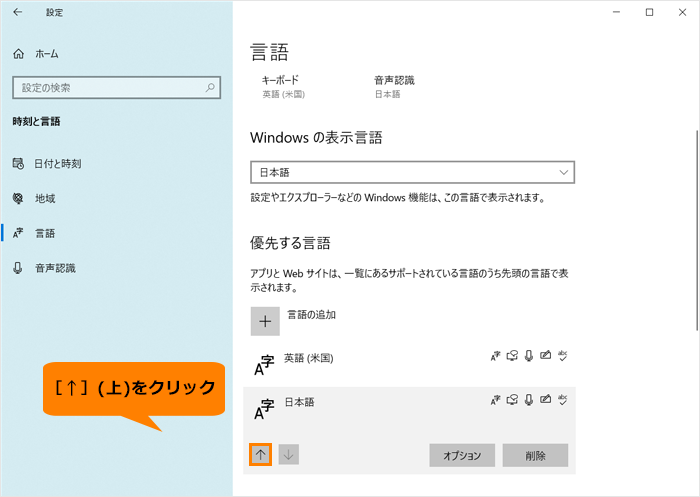700x497 pixels.
Task: Click the spell-check icon in the 英語 (米国) row
Action: pos(563,356)
